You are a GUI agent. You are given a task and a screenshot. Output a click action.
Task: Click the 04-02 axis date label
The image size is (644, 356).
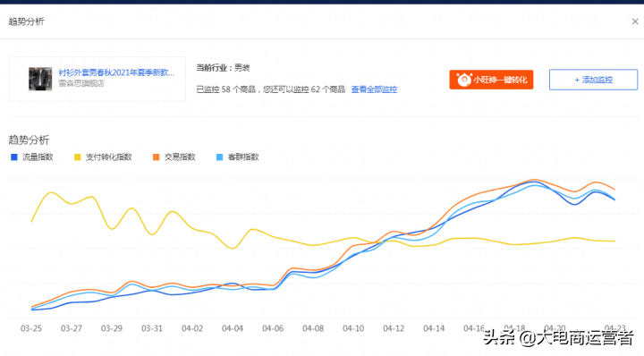pos(192,328)
